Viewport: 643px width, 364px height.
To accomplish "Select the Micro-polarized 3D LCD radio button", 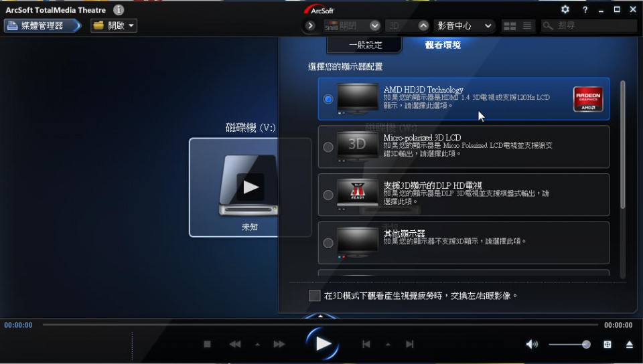I will 328,147.
